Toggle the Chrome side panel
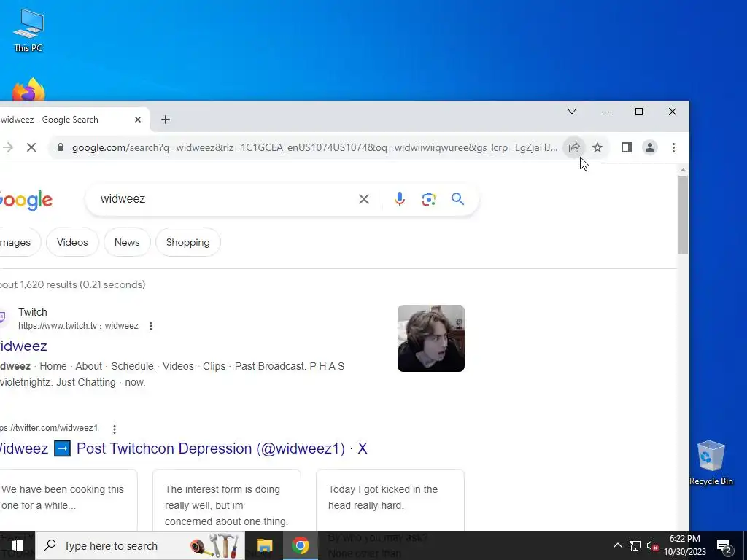Image resolution: width=747 pixels, height=560 pixels. [627, 147]
